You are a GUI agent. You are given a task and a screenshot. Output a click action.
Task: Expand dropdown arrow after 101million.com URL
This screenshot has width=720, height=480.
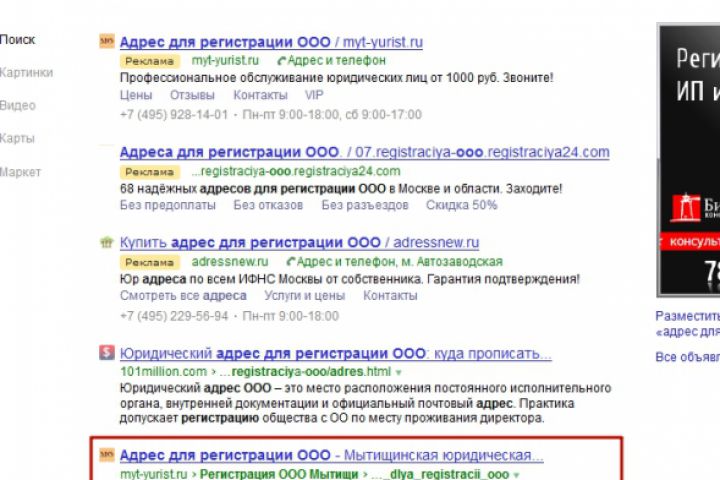(399, 373)
